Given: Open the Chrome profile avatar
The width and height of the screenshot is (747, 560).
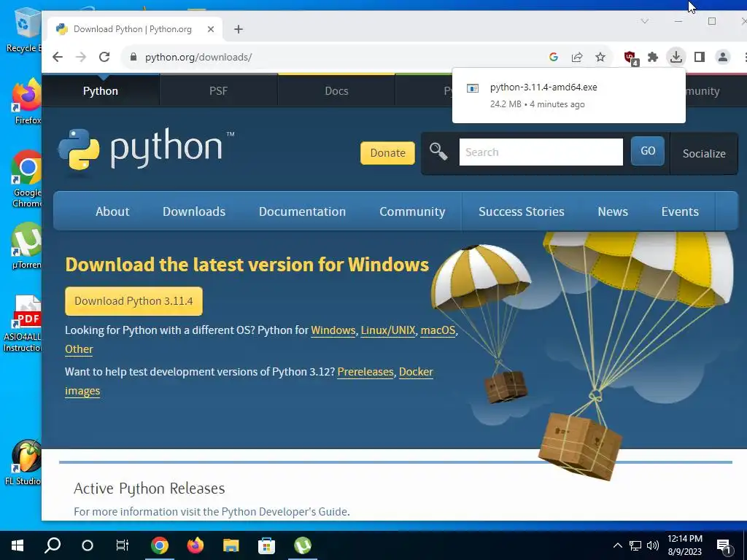Looking at the screenshot, I should 723,57.
